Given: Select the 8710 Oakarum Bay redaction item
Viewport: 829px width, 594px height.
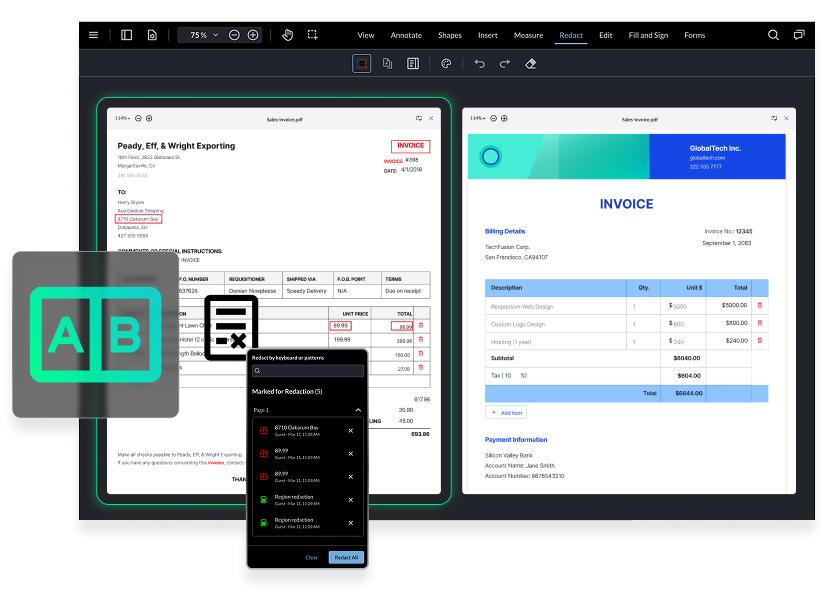Looking at the screenshot, I should (308, 431).
